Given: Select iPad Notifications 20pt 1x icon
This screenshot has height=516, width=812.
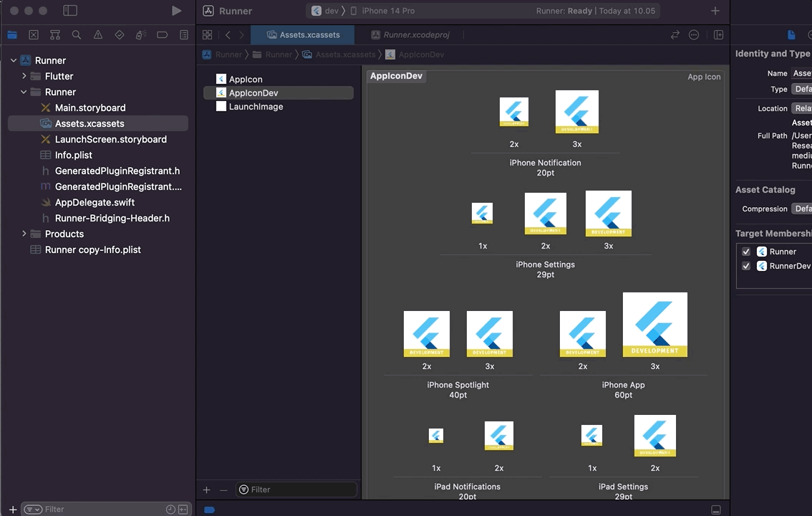Looking at the screenshot, I should click(x=436, y=436).
